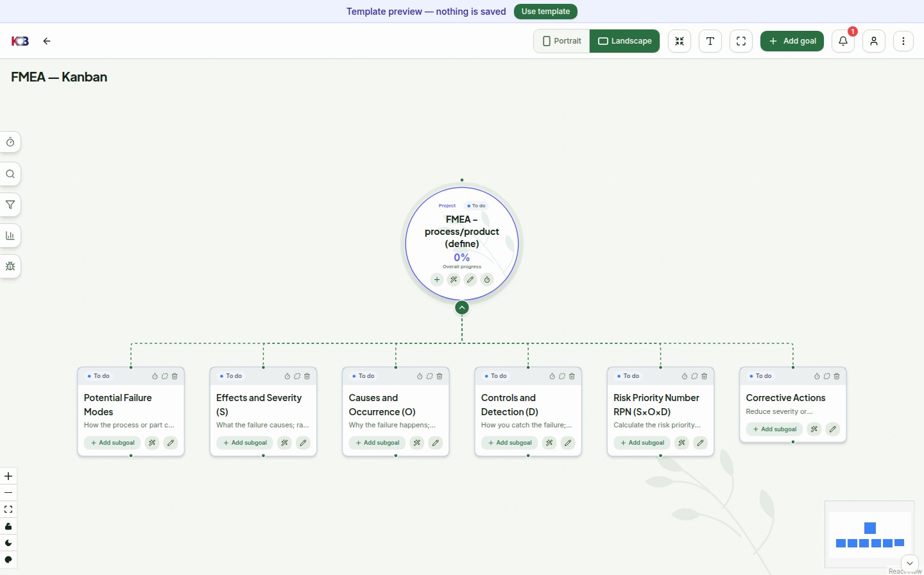924x575 pixels.
Task: Select the Landscape layout tab
Action: click(x=624, y=41)
